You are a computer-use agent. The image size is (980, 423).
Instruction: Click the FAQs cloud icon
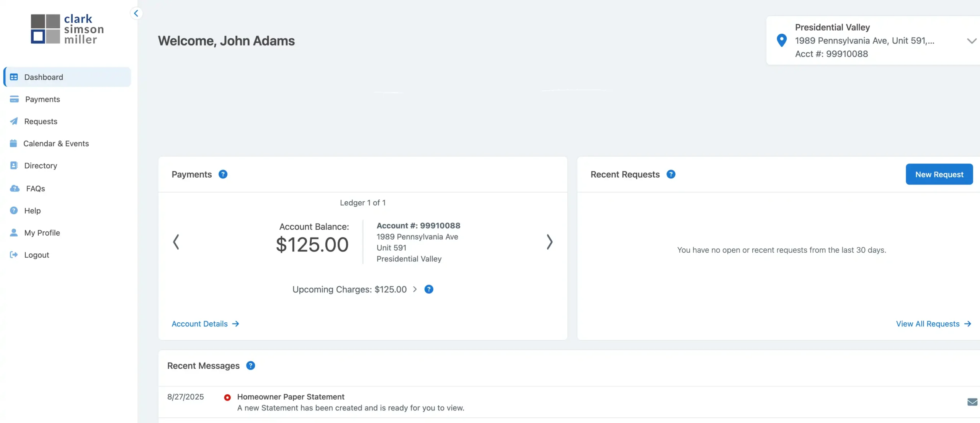[15, 188]
